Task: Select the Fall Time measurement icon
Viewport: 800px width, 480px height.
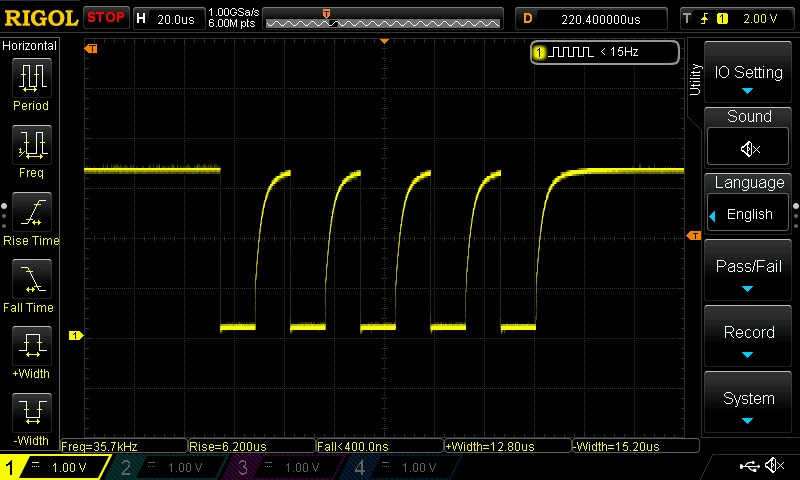Action: [x=32, y=279]
